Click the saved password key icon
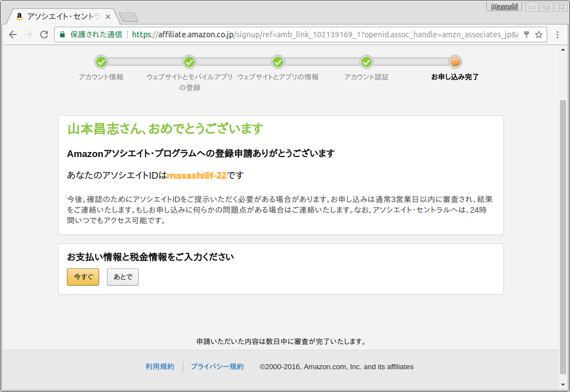This screenshot has width=570, height=392. click(527, 35)
